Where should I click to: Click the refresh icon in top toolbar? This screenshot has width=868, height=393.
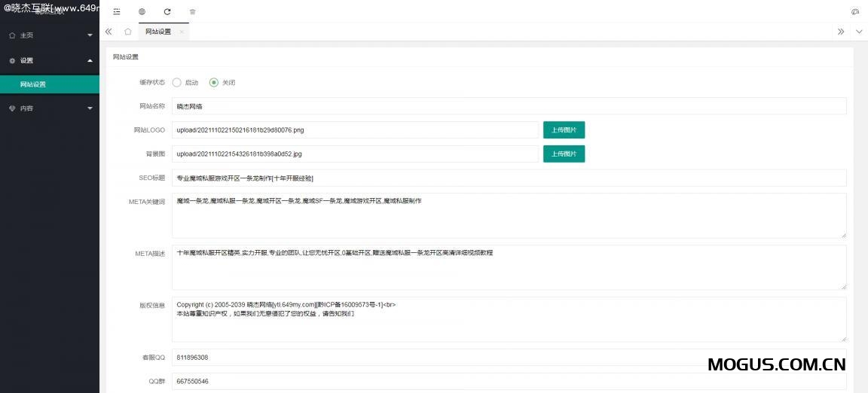coord(167,12)
